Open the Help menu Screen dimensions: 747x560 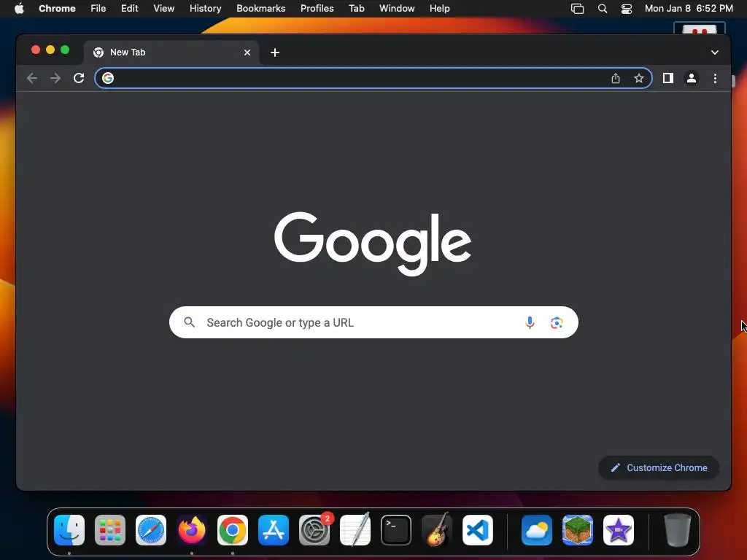point(439,8)
